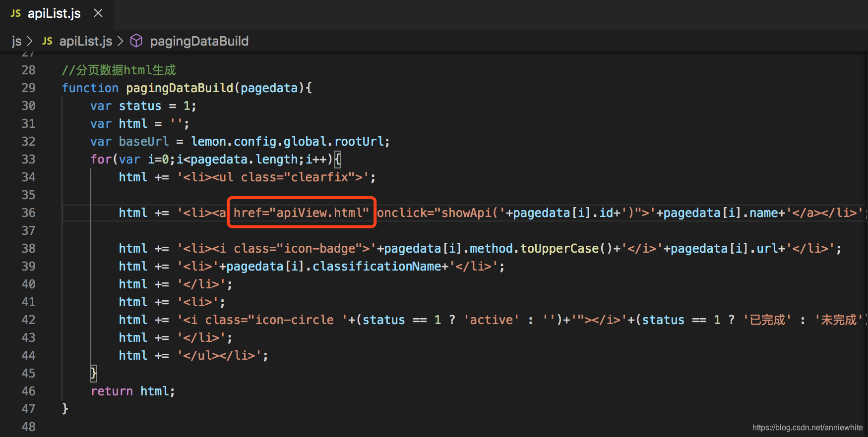Click the 'active' string on line 42

click(492, 320)
